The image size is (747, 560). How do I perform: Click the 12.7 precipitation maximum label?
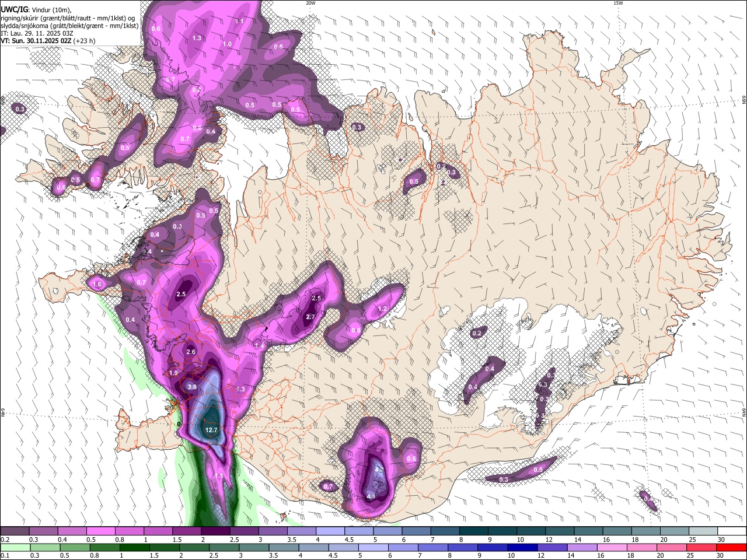[211, 430]
